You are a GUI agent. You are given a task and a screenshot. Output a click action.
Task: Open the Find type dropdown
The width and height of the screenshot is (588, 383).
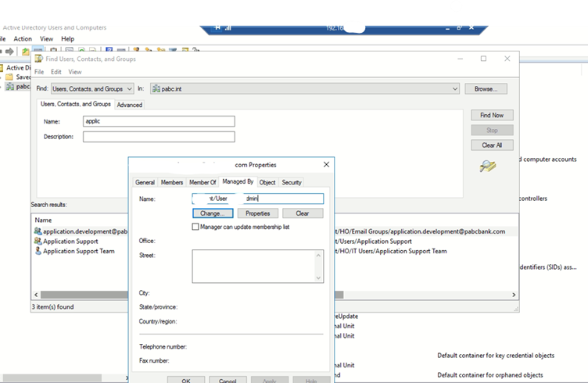129,89
